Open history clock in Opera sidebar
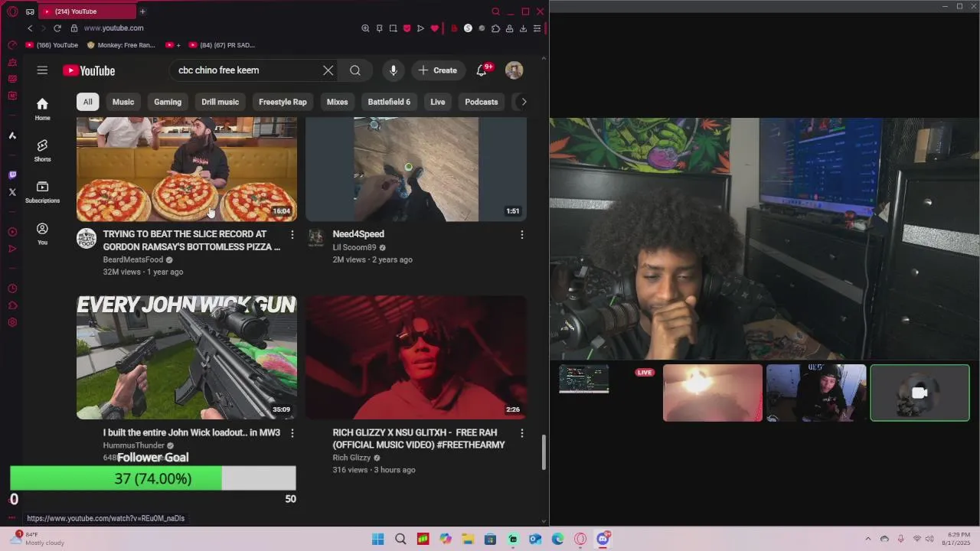The width and height of the screenshot is (980, 551). pos(12,289)
